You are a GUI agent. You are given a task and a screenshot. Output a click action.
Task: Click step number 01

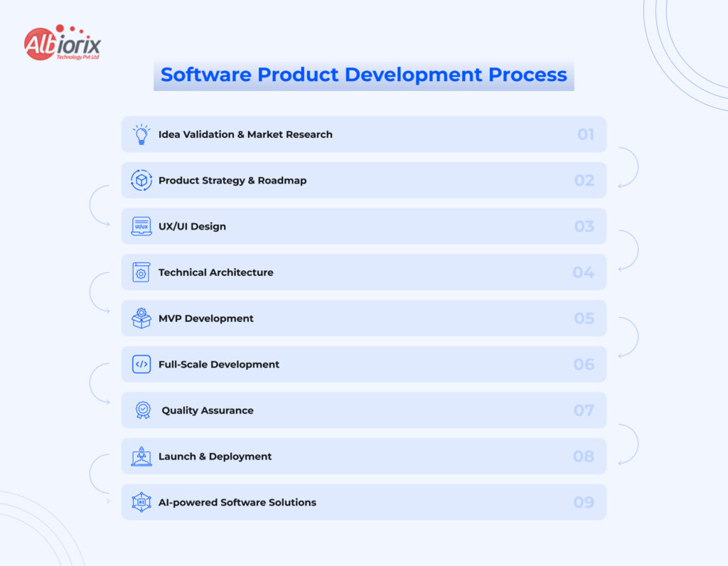(586, 134)
